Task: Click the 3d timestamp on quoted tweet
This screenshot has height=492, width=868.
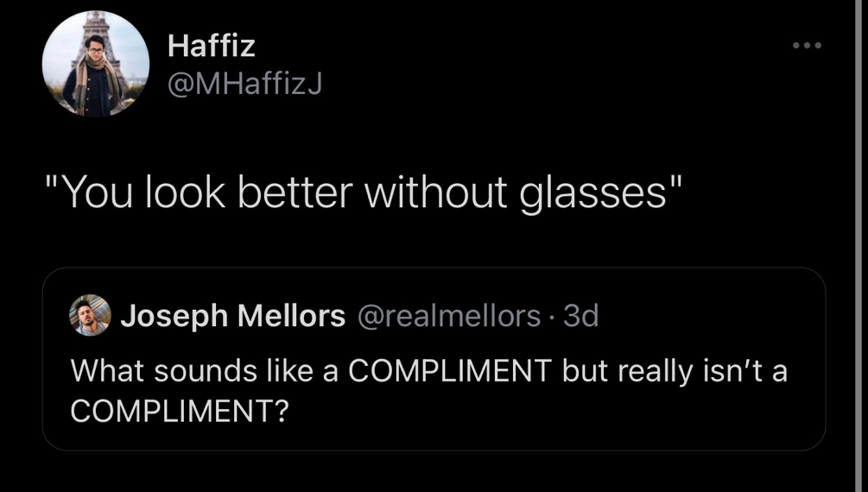Action: [581, 317]
